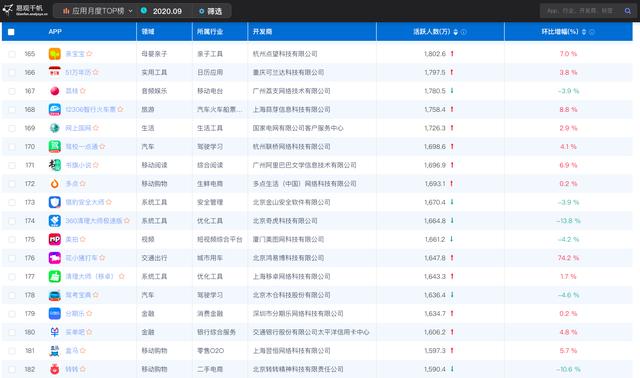This screenshot has height=378, width=640.
Task: Open the 12306智行火车票 app link
Action: (91, 109)
